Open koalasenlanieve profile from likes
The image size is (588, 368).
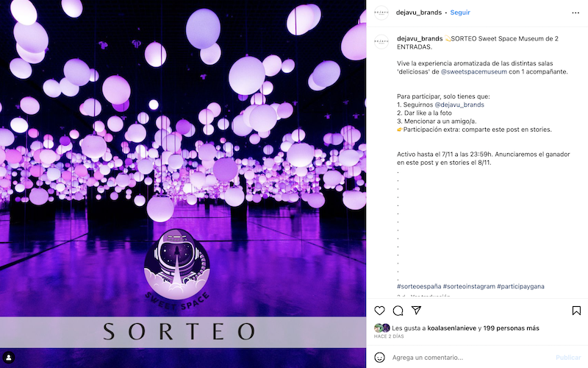pyautogui.click(x=452, y=328)
